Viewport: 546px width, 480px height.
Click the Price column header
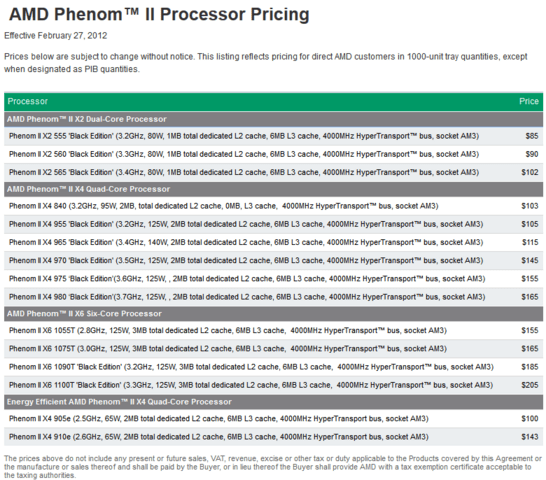coord(529,101)
